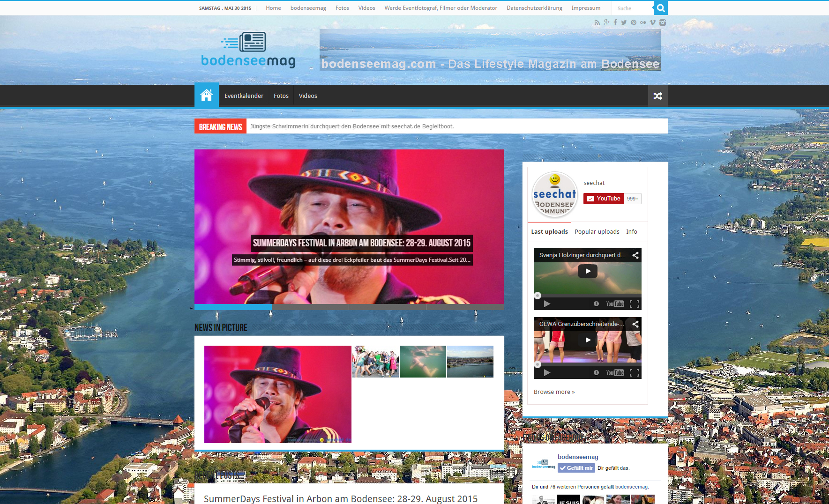Click the Suche search input field
This screenshot has height=504, width=829.
(x=633, y=8)
